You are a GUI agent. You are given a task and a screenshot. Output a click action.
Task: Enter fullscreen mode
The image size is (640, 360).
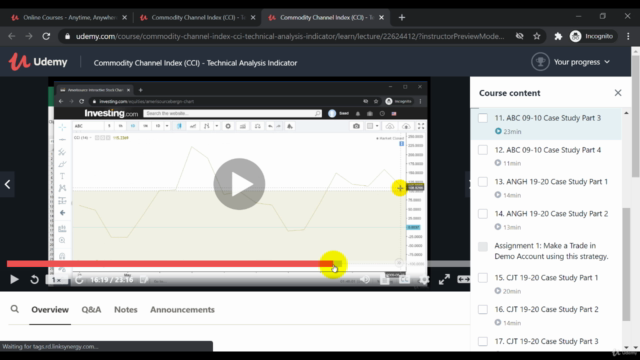coord(444,280)
